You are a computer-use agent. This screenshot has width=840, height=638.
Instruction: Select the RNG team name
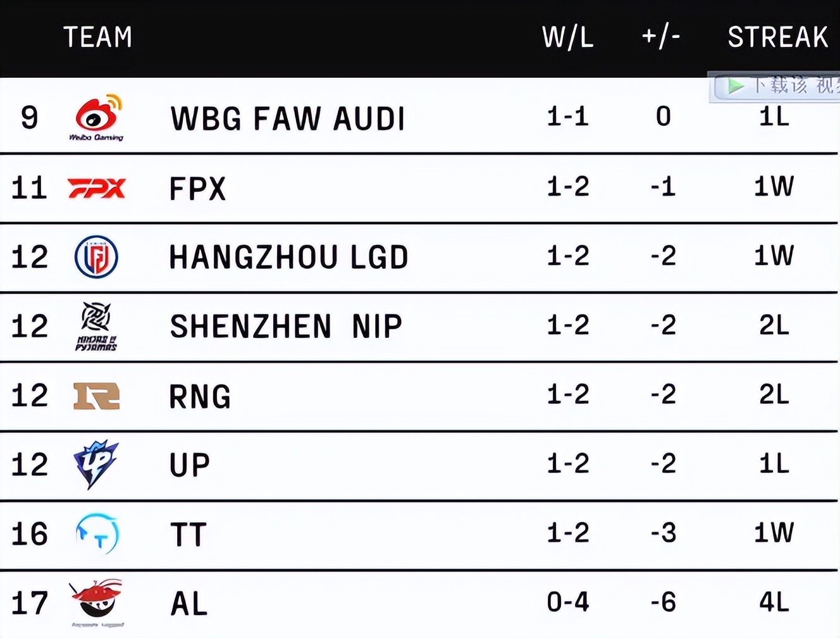coord(200,397)
